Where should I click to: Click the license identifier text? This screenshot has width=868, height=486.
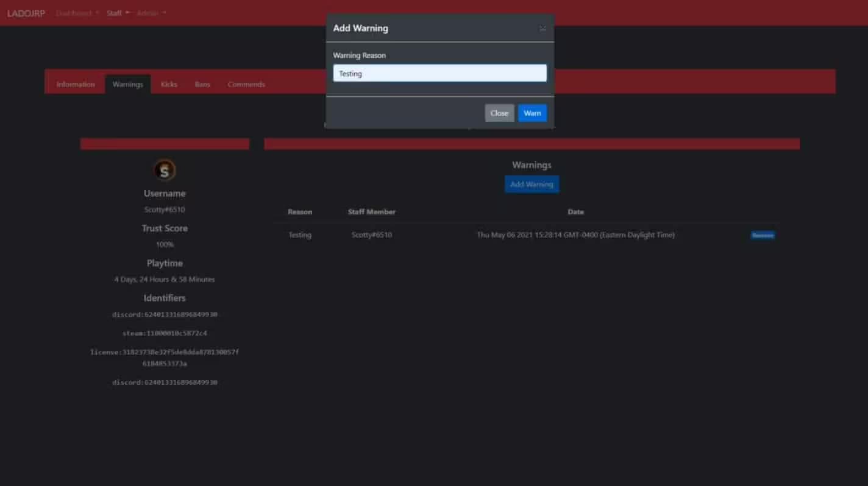pos(165,351)
